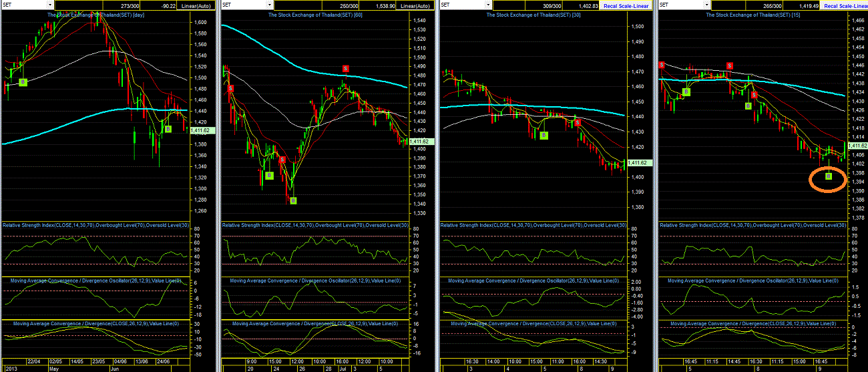The image size is (868, 372).
Task: Click the rightmost buy marker in the 15-minute chart
Action: pyautogui.click(x=829, y=176)
